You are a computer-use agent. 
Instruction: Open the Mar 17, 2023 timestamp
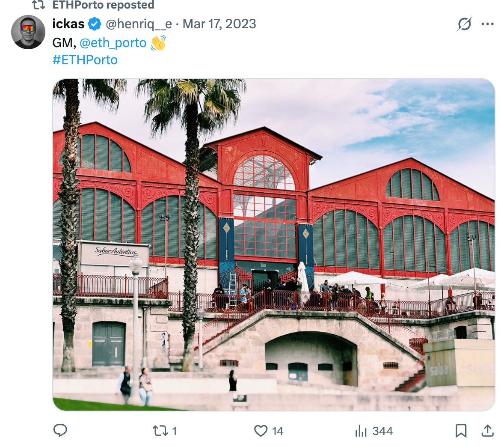click(x=219, y=24)
